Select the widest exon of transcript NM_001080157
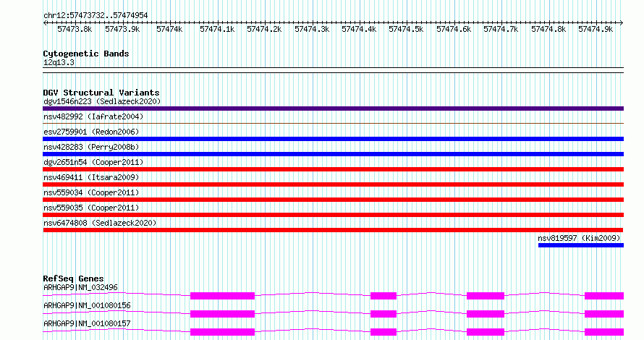 point(223,332)
